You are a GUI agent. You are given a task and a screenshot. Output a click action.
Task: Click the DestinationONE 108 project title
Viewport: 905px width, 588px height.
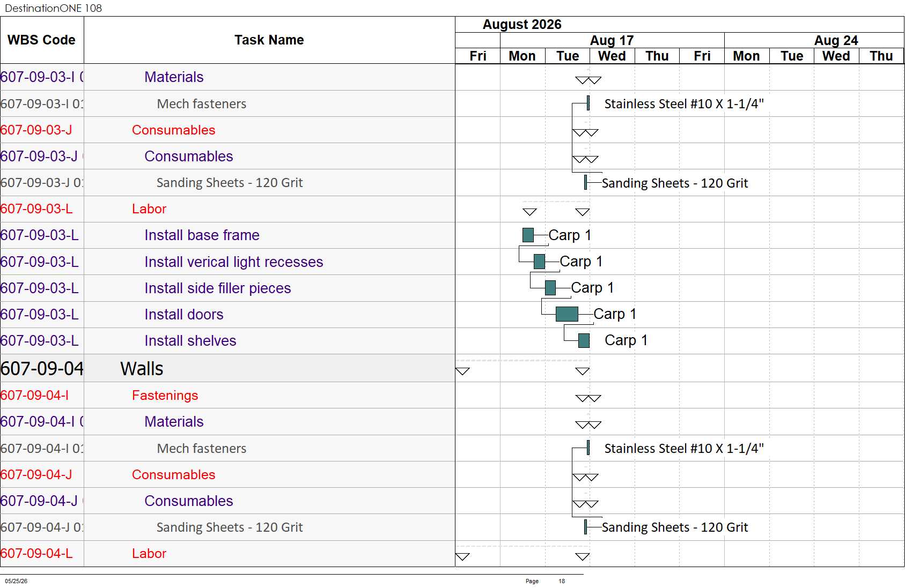[53, 8]
